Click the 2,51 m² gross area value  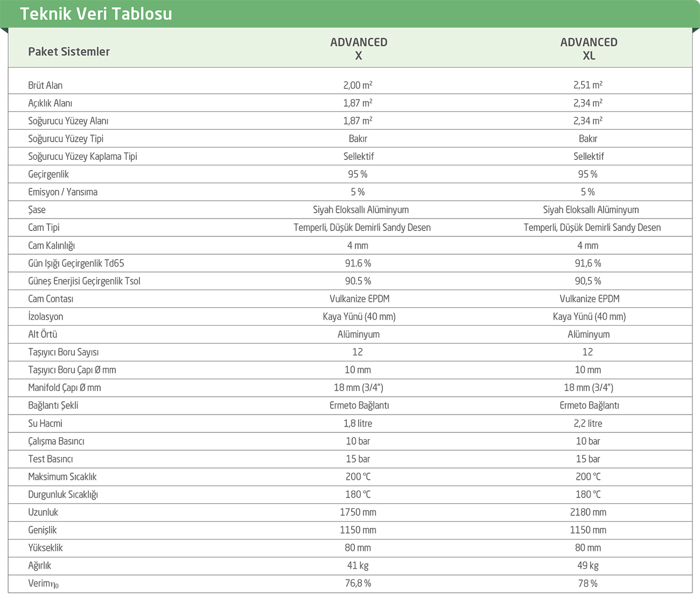(588, 85)
